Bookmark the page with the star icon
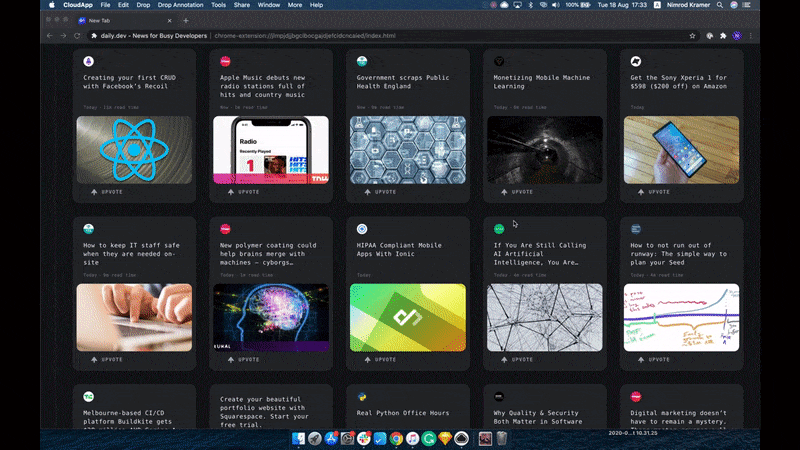 pyautogui.click(x=692, y=36)
